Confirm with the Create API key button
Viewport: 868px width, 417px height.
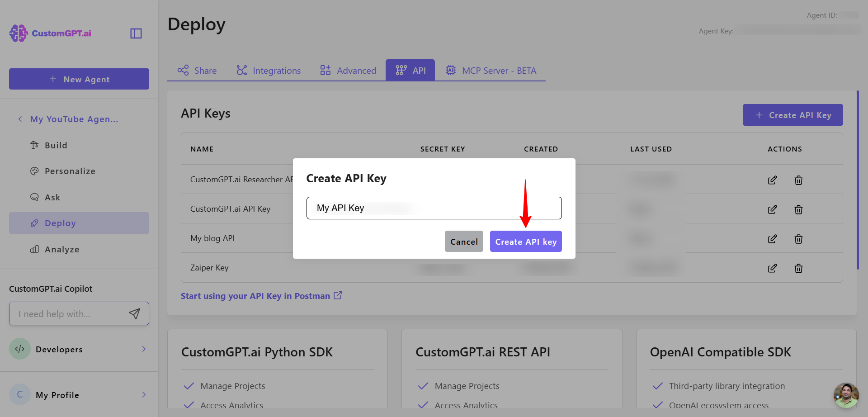[526, 242]
